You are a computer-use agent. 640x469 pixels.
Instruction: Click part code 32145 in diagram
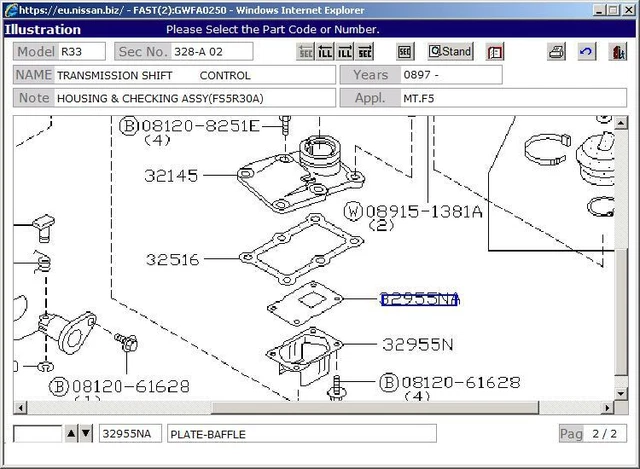(x=171, y=175)
